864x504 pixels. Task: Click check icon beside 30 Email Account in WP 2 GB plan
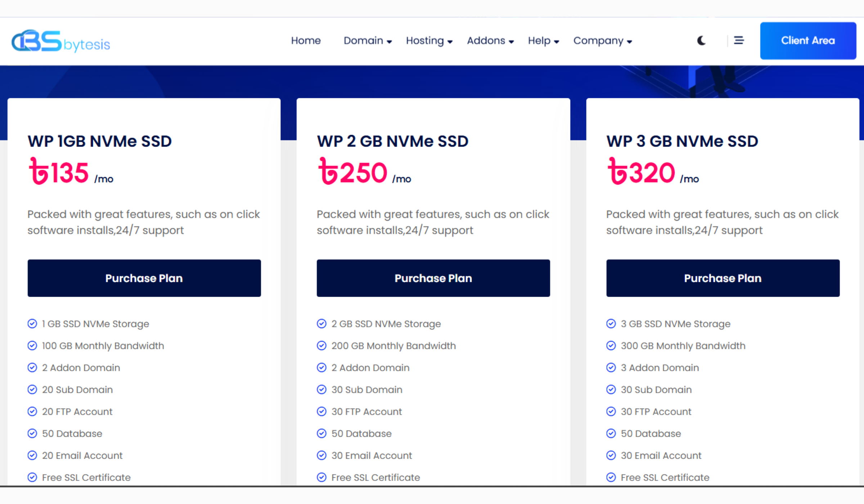tap(321, 455)
